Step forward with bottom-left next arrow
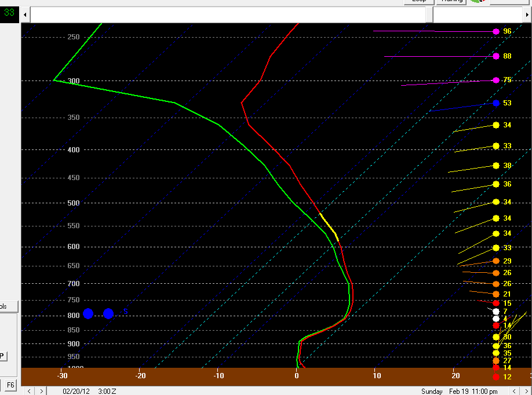This screenshot has height=395, width=532. click(41, 391)
